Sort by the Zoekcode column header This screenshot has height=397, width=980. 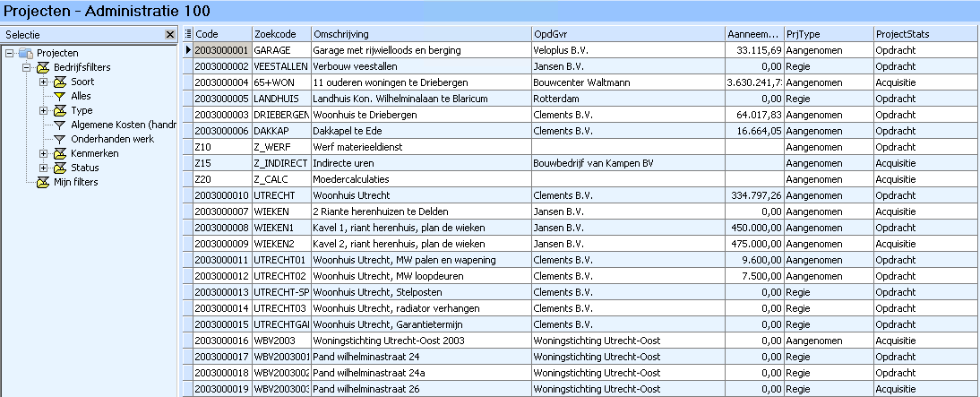coord(281,34)
